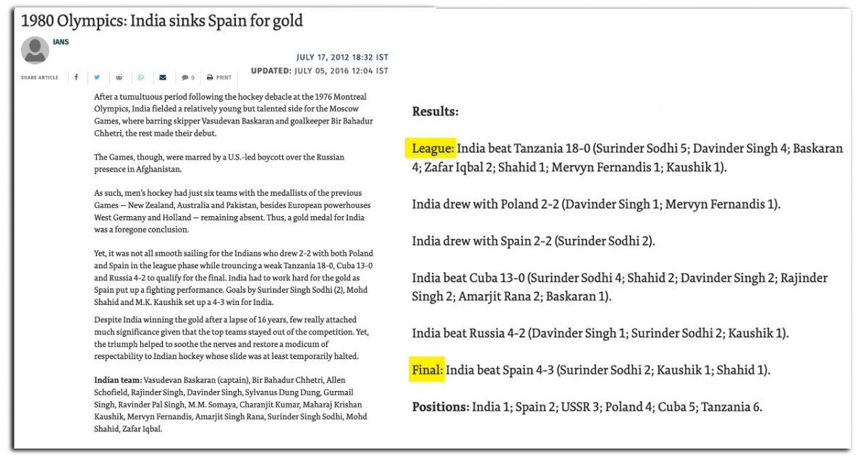The image size is (868, 456).
Task: Click the July 17, 2012 publish date
Action: [x=341, y=57]
